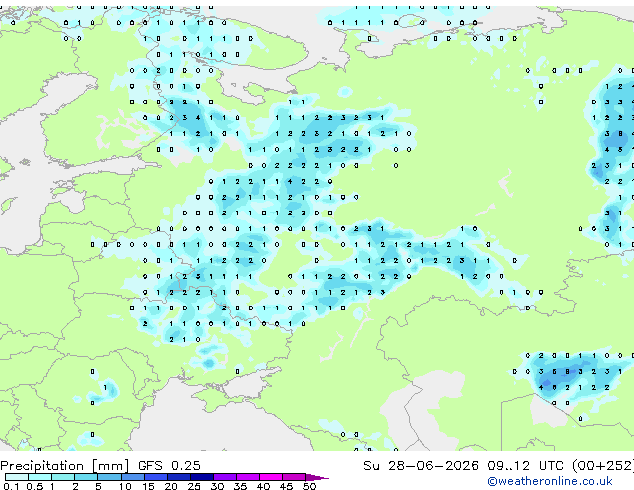Screen dimensions: 634x490
Task: Click the 45–50 mm legend color box
Action: pyautogui.click(x=294, y=477)
